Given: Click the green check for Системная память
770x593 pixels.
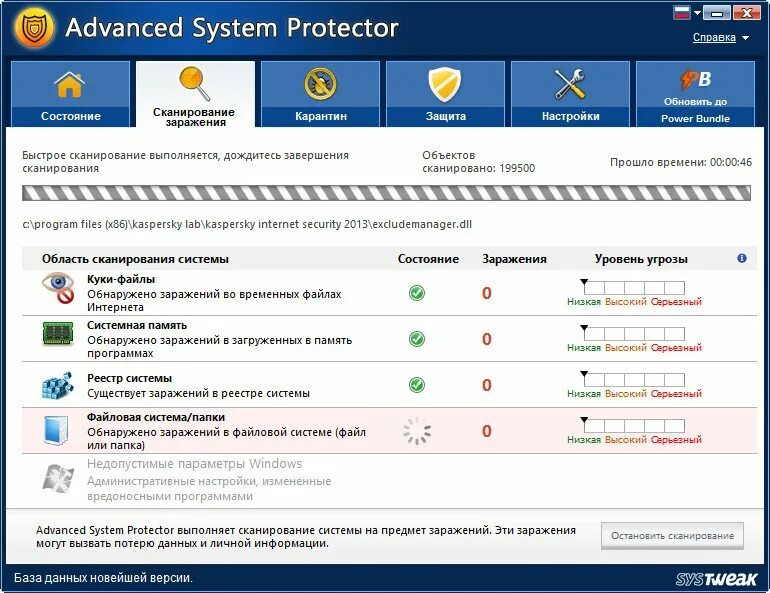Looking at the screenshot, I should (417, 339).
